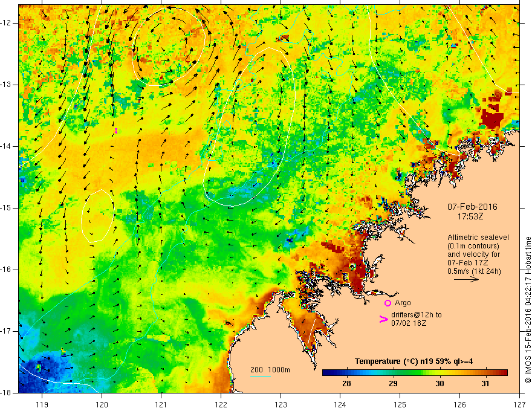Click the longitude axis label '123'
The width and height of the screenshot is (532, 411).
tap(281, 404)
